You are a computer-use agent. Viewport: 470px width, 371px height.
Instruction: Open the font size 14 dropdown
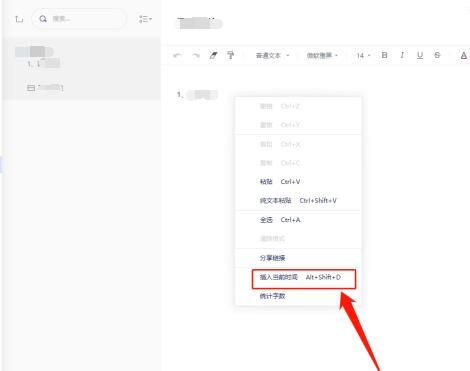coord(363,55)
